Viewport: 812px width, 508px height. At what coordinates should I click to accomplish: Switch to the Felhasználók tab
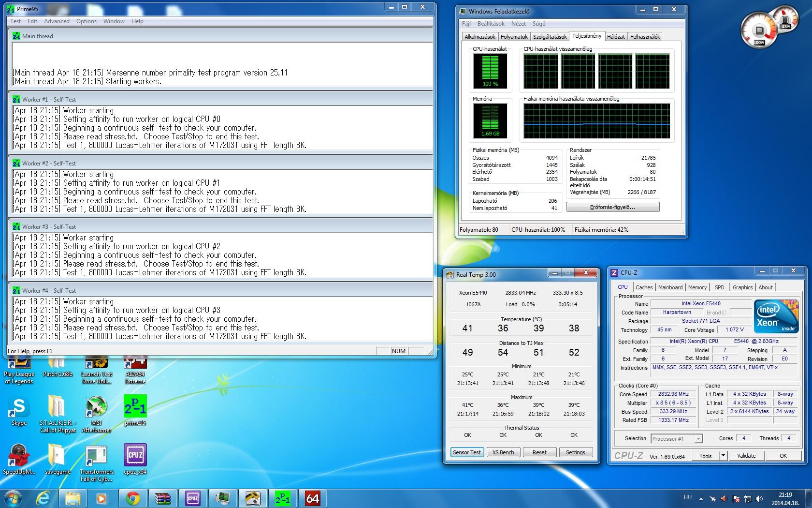pos(645,37)
